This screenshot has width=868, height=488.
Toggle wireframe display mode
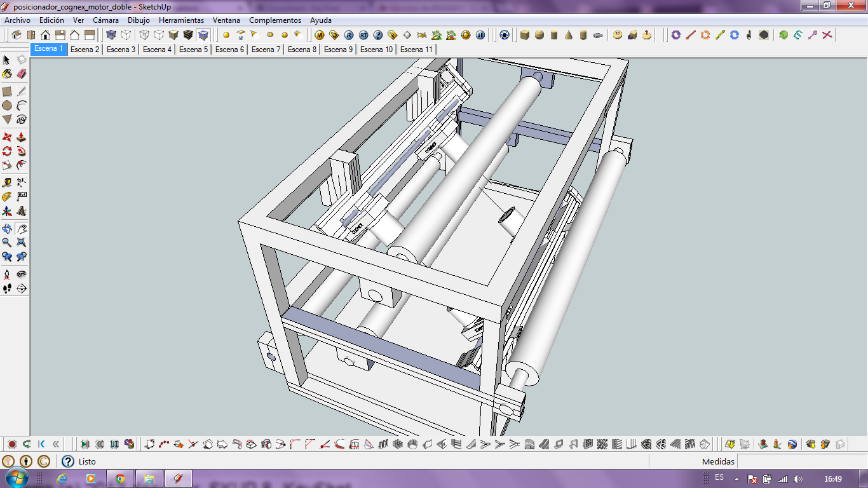(x=144, y=36)
